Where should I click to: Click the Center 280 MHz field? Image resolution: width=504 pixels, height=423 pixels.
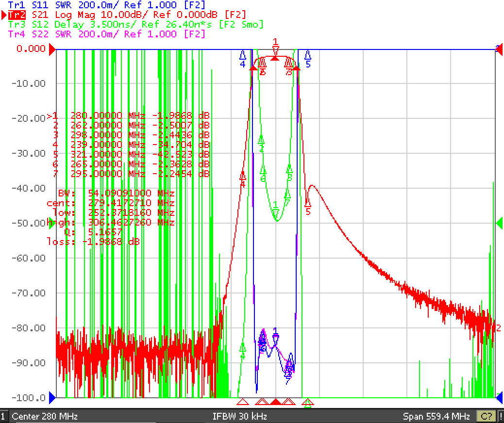[45, 417]
